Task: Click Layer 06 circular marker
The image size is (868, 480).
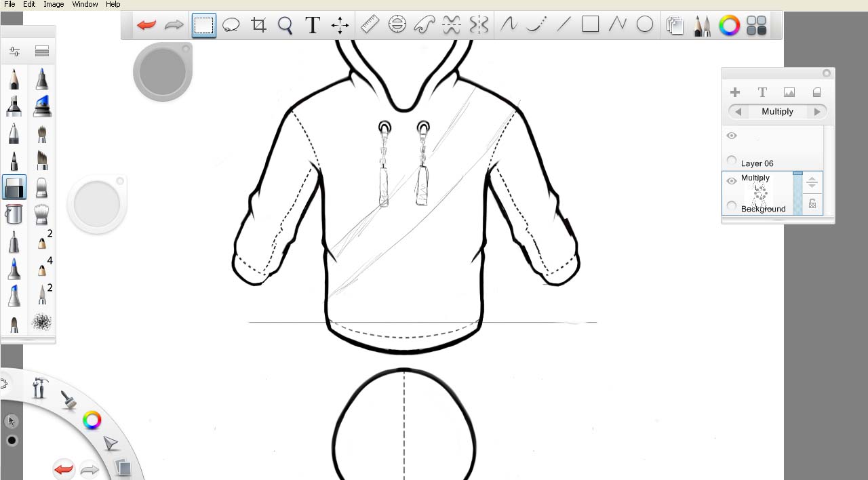Action: 732,161
